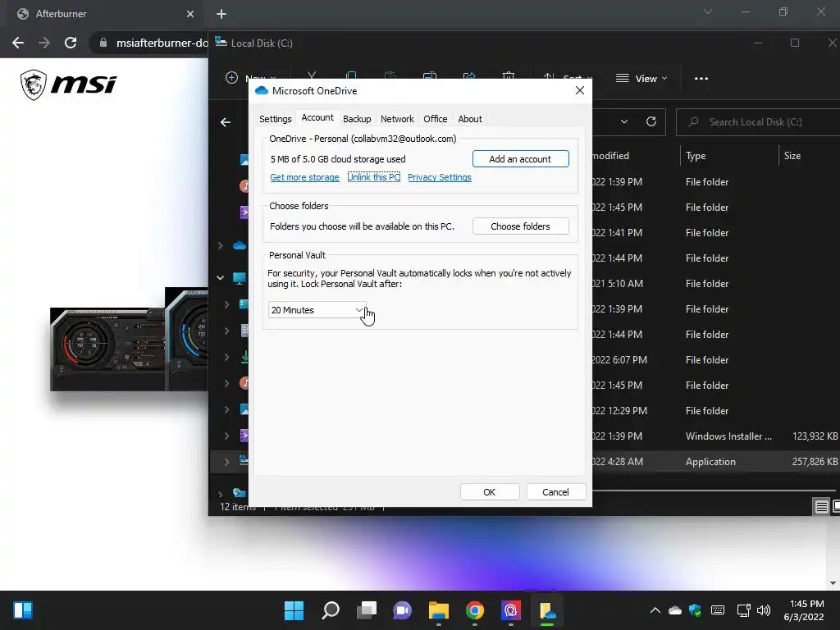Confirm OneDrive dialog with OK

[x=490, y=492]
